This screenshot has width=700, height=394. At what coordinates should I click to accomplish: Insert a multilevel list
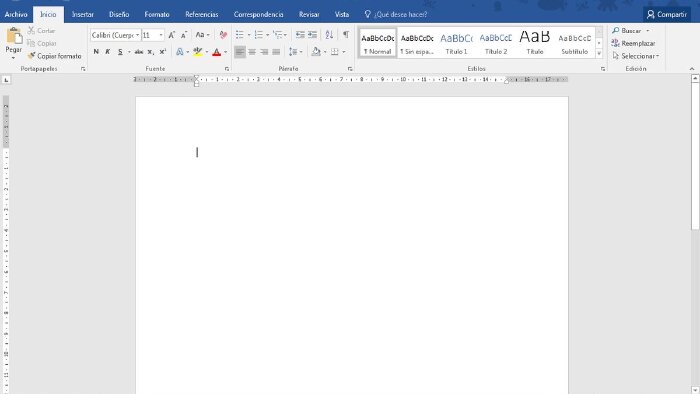tap(278, 35)
